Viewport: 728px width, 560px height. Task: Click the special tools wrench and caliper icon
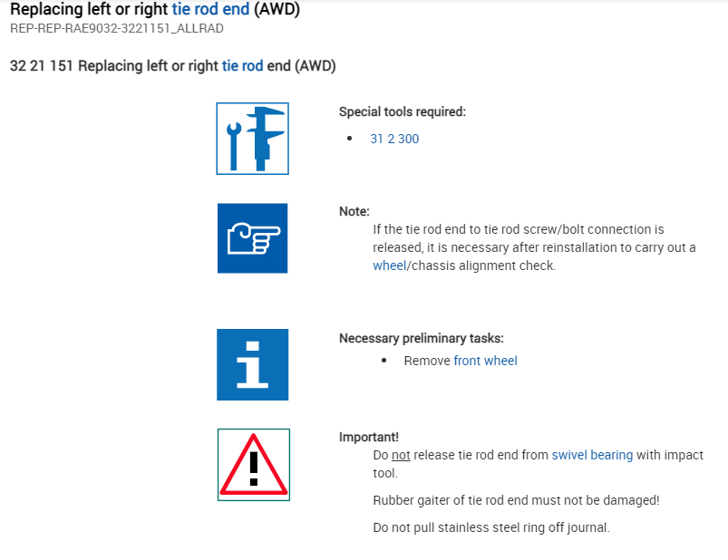click(252, 139)
